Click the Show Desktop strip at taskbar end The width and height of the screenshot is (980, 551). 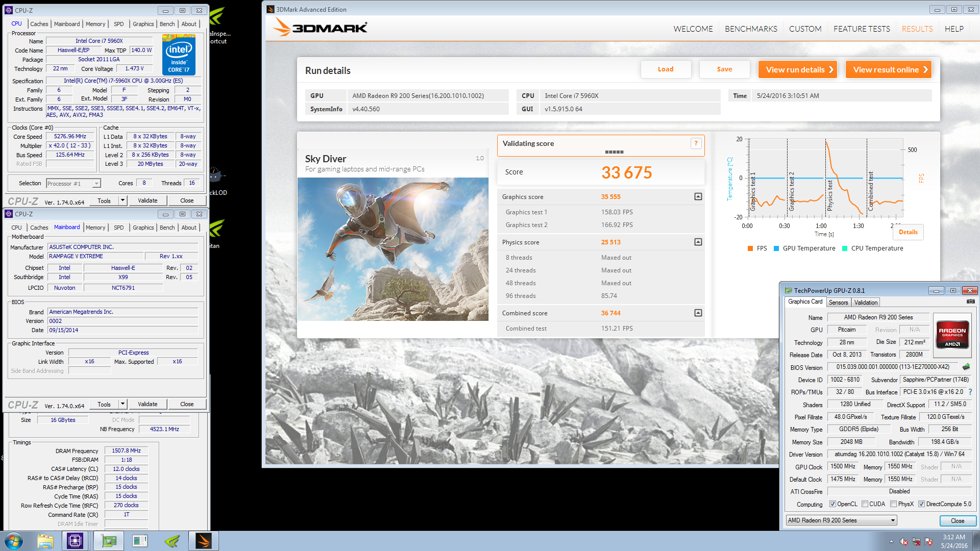(976, 541)
